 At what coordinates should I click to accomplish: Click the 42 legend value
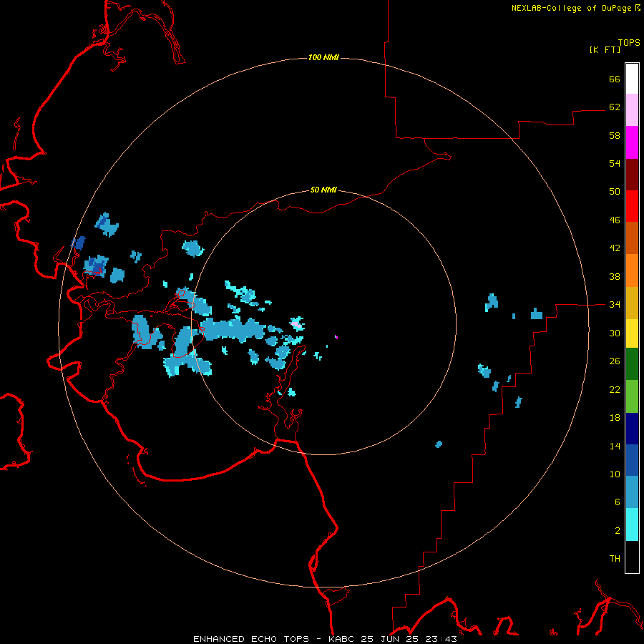pos(615,248)
